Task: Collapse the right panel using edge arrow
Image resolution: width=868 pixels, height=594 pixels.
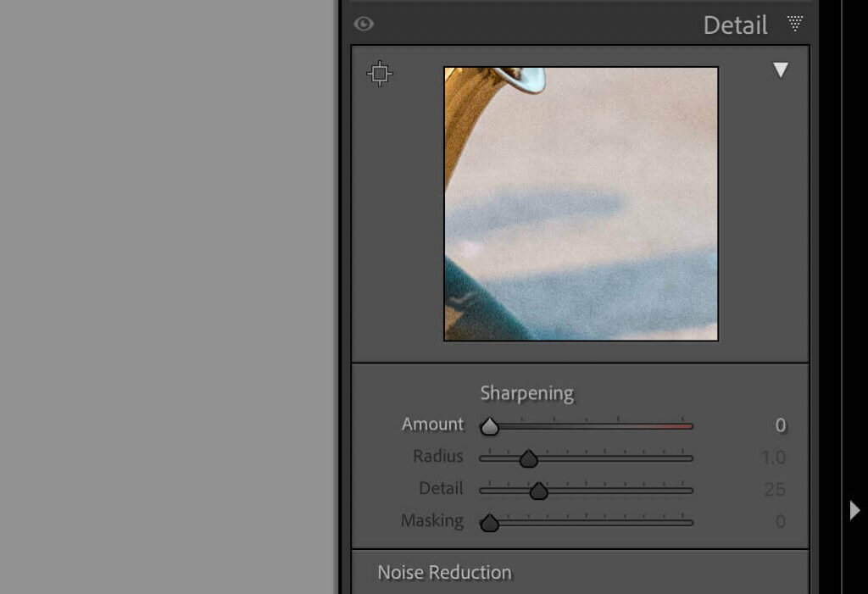Action: (x=855, y=510)
